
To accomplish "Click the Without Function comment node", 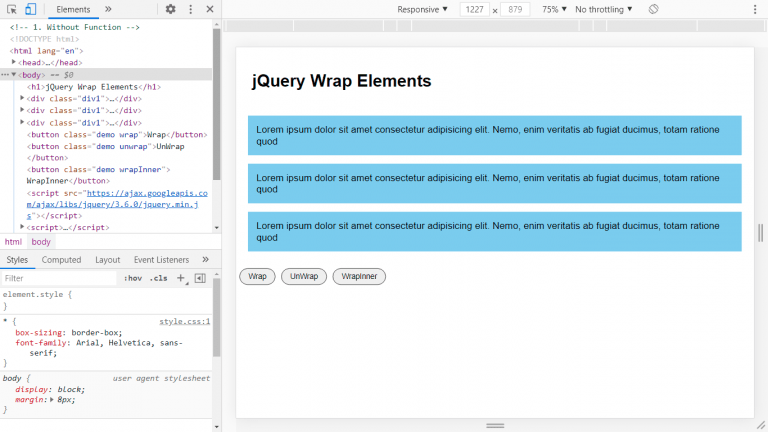I will [75, 27].
